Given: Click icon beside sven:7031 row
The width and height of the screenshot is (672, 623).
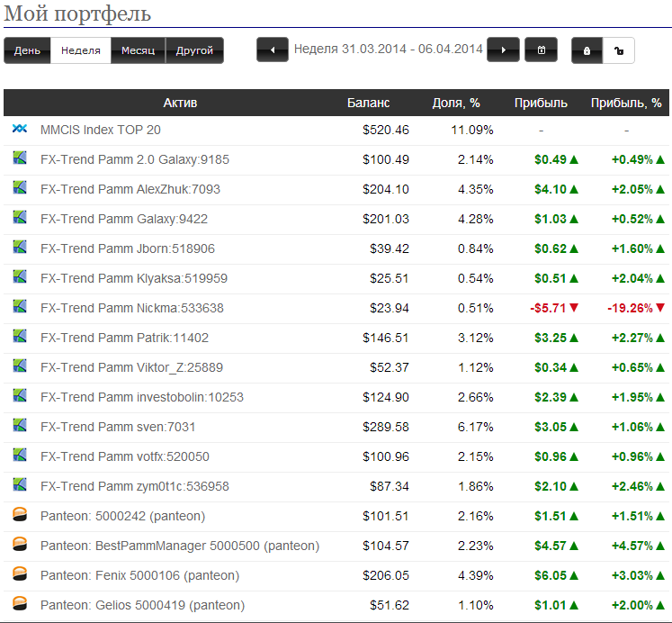Looking at the screenshot, I should [x=20, y=425].
